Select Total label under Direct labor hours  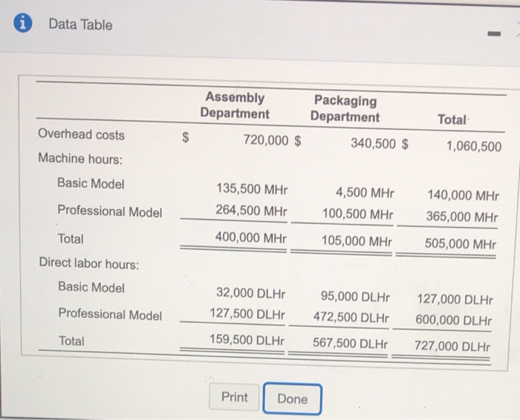tap(71, 341)
